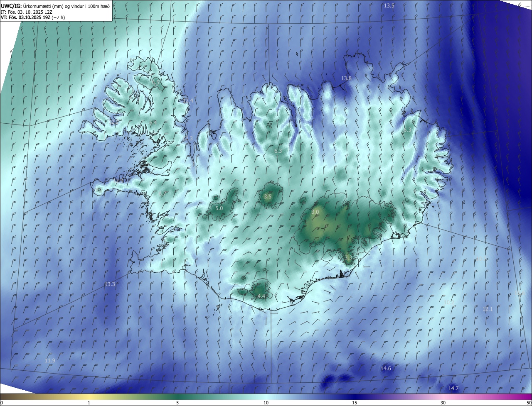Click the 13.8 value label

click(346, 78)
